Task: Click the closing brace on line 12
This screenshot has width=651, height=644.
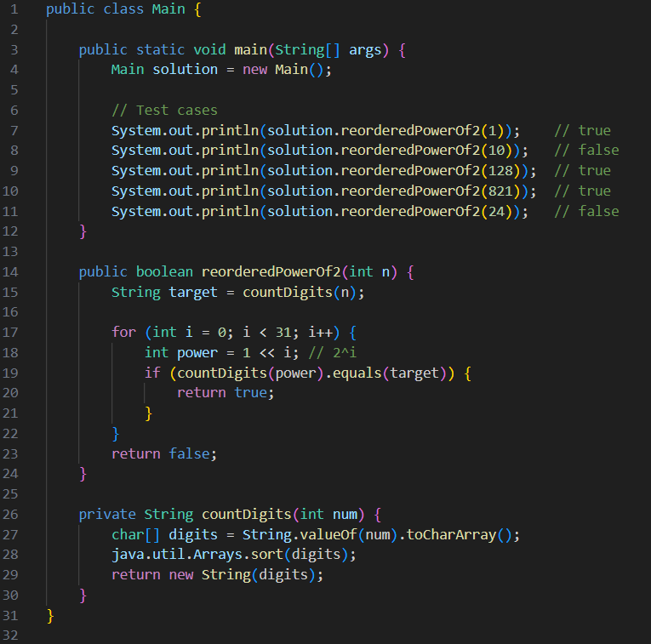Action: 83,231
